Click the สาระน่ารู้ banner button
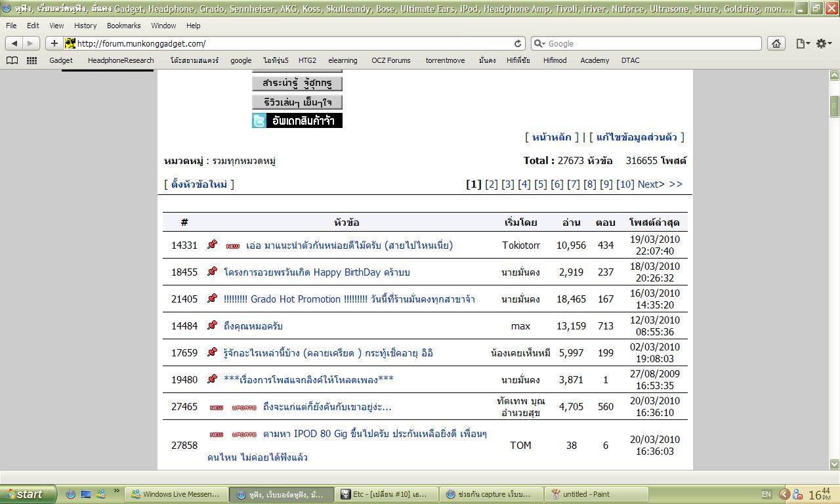This screenshot has width=840, height=504. [x=297, y=83]
